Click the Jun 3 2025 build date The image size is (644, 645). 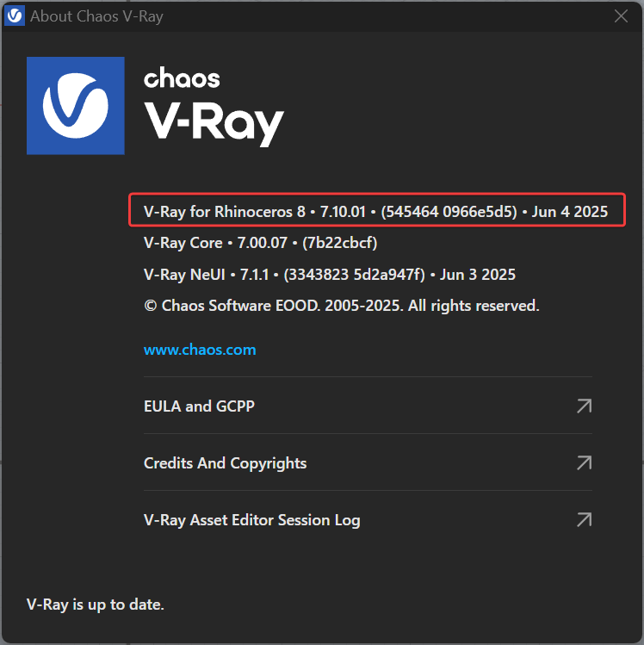(478, 275)
